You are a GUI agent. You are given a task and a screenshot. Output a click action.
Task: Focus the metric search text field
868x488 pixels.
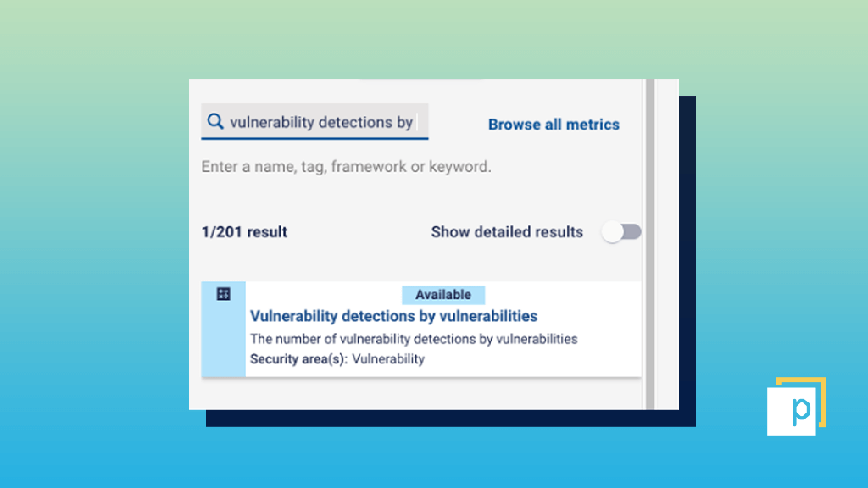(x=314, y=121)
